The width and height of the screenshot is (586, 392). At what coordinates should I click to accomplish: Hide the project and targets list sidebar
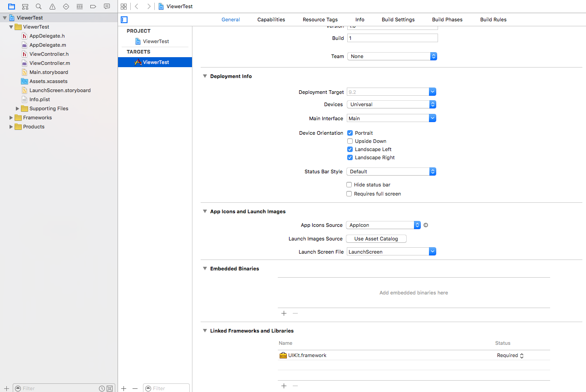click(x=124, y=20)
